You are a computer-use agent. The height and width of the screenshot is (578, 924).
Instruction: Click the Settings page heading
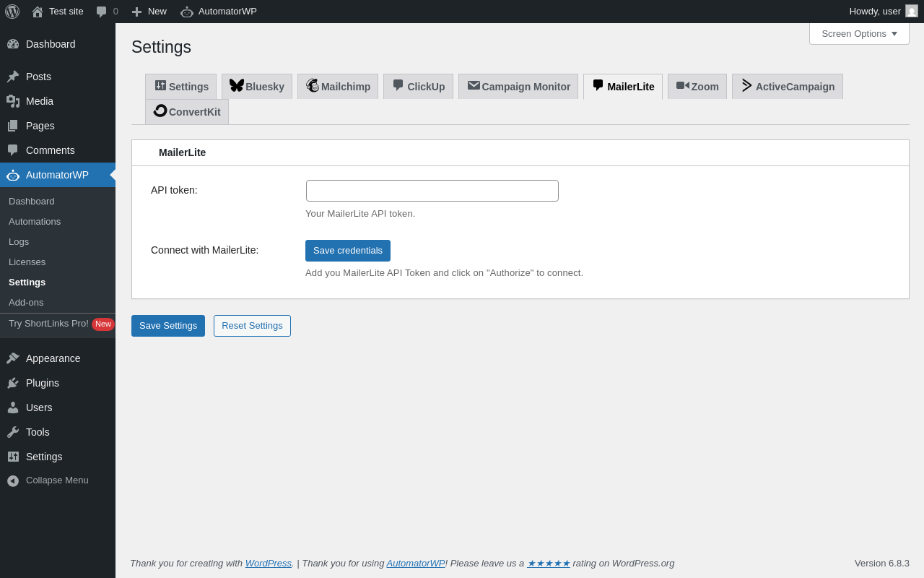(x=162, y=47)
